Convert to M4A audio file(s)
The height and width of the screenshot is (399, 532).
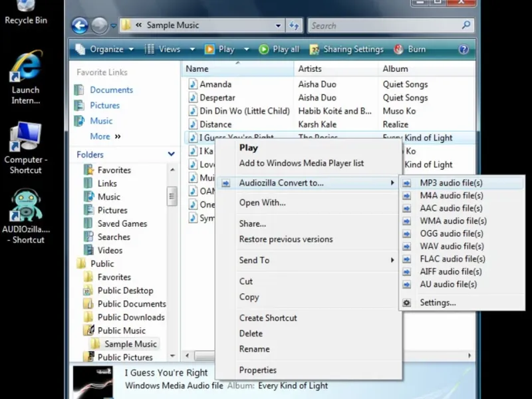pos(462,196)
